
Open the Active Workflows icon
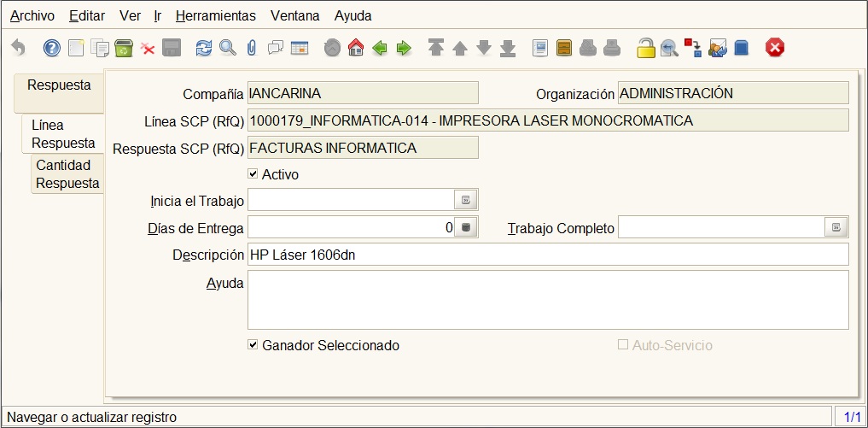point(693,48)
